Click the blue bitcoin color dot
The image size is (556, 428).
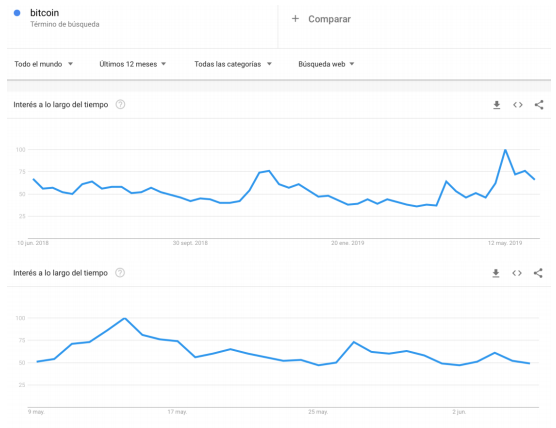[17, 13]
